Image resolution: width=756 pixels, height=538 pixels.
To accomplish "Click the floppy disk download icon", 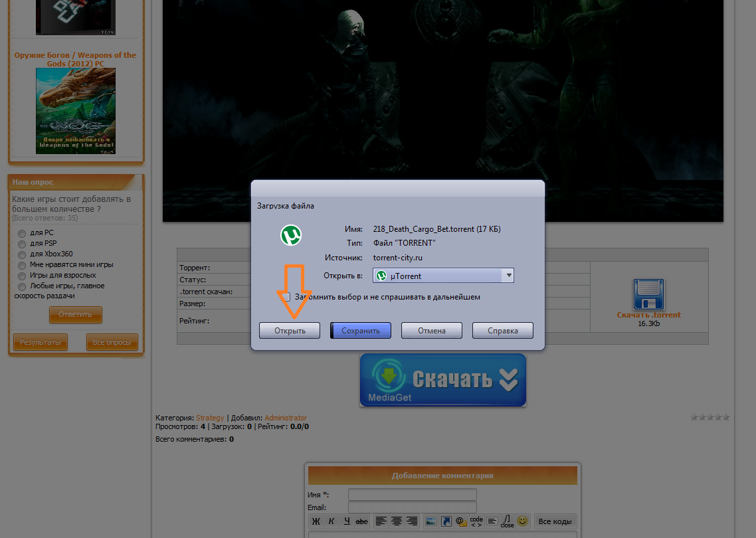I will point(648,294).
